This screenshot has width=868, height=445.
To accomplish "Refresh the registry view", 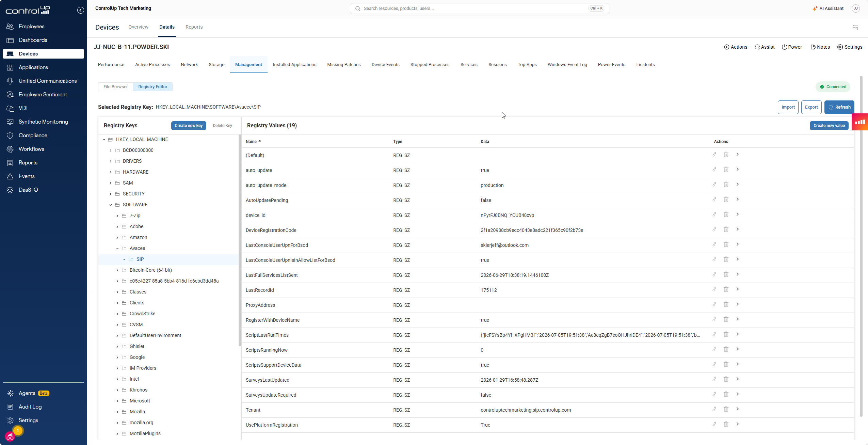I will tap(839, 107).
